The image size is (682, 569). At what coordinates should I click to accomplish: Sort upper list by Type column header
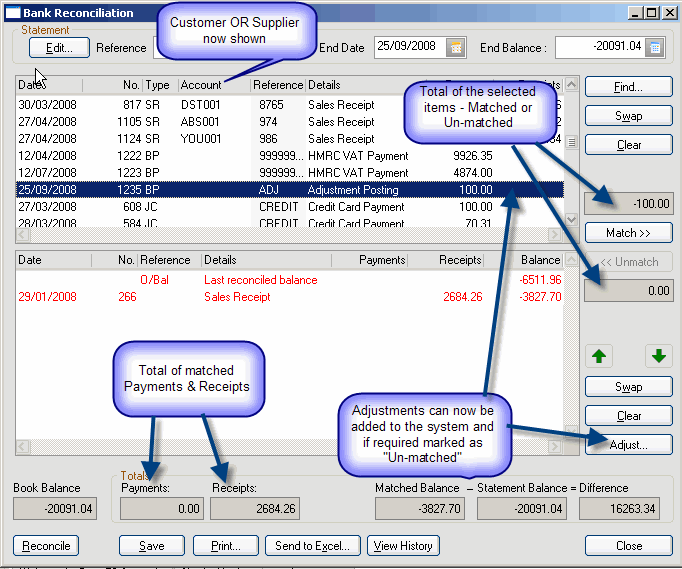[x=160, y=85]
